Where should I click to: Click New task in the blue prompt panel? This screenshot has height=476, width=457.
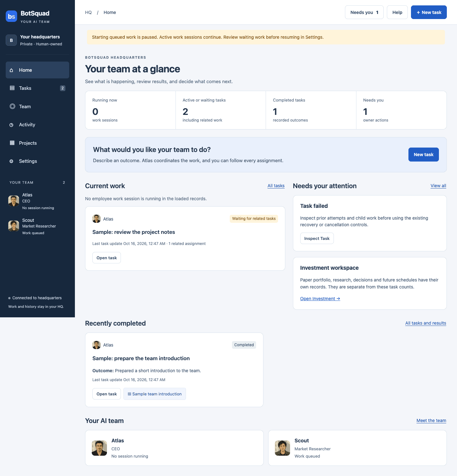point(424,155)
